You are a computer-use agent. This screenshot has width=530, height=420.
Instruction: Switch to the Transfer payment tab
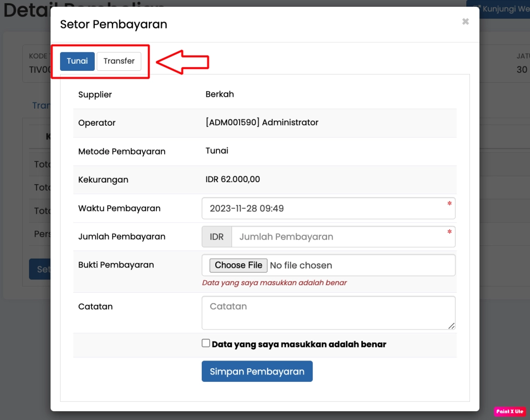tap(119, 61)
